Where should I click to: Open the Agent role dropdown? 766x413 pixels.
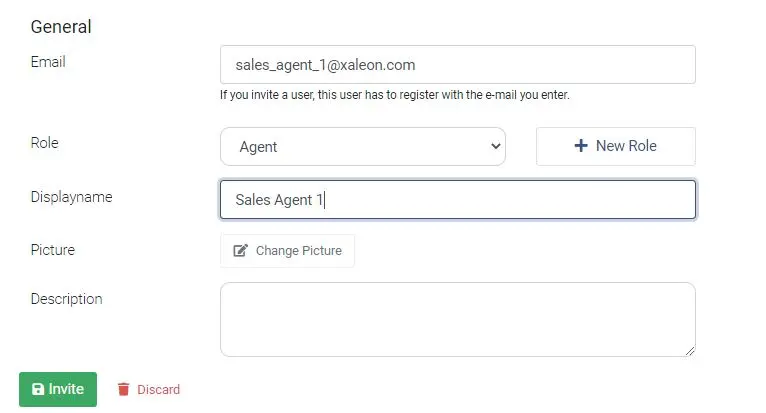[x=362, y=147]
